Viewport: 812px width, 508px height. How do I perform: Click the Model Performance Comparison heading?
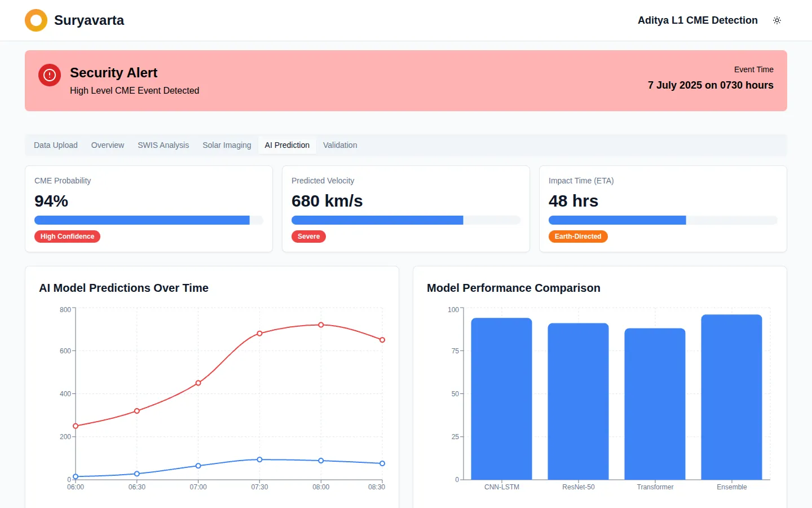pos(513,288)
